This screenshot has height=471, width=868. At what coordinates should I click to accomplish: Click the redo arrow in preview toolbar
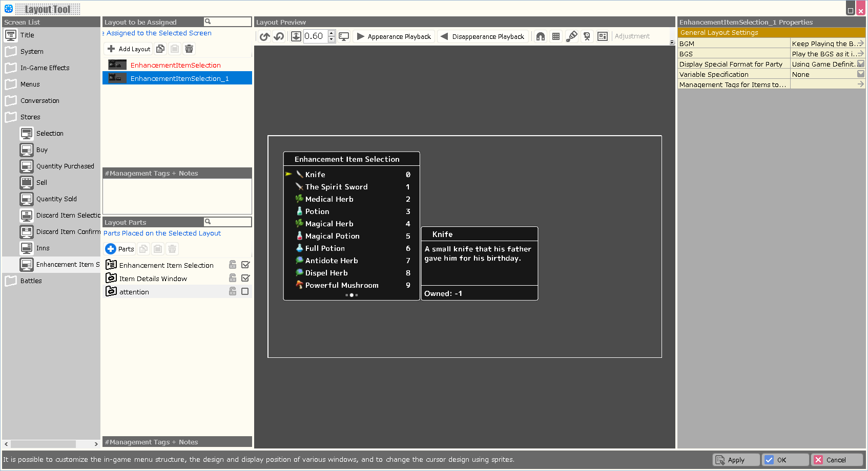[x=265, y=36]
